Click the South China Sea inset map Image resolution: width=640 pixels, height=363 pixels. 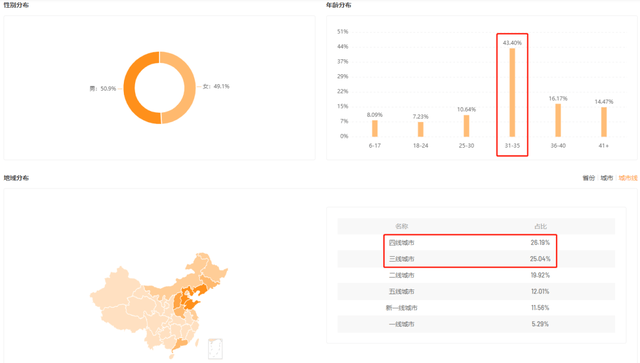click(215, 349)
